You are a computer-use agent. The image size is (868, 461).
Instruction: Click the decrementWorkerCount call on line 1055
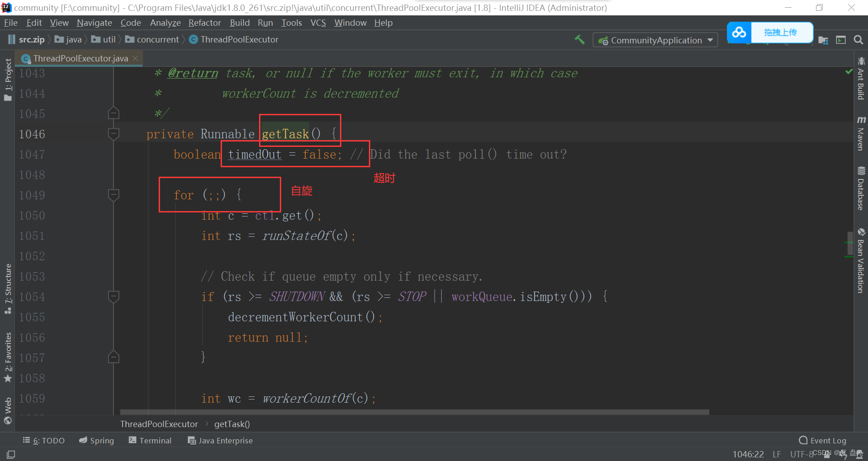pyautogui.click(x=295, y=317)
